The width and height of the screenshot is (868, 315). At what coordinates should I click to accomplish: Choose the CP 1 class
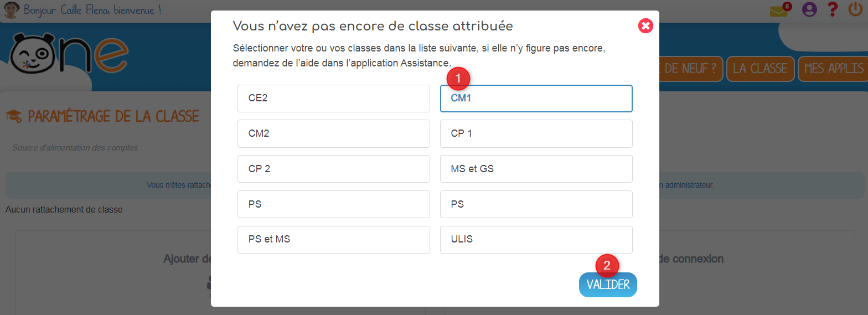click(x=536, y=134)
